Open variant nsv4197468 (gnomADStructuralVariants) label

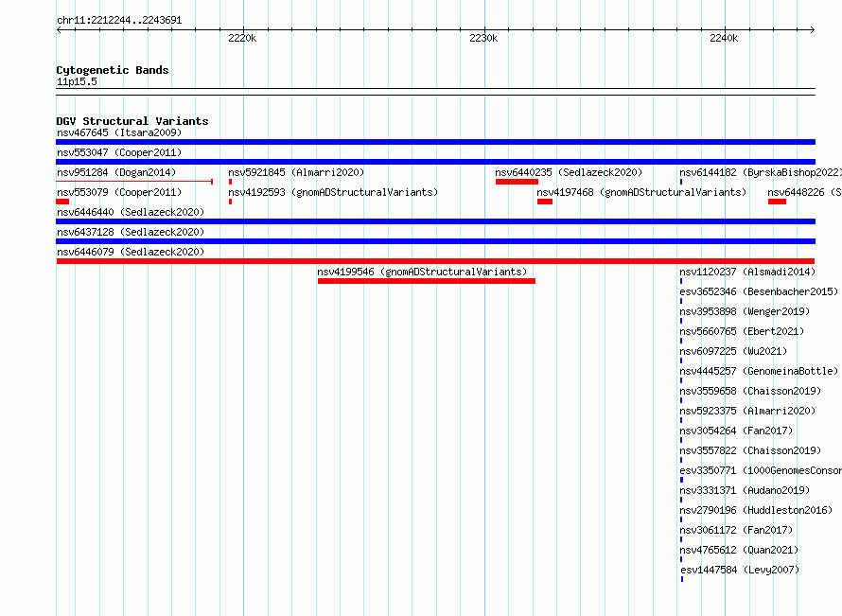pyautogui.click(x=641, y=192)
